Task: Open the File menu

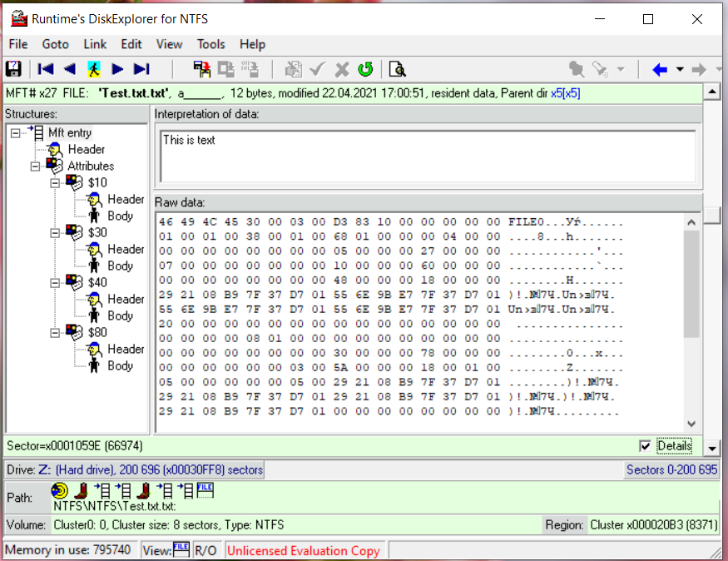Action: pyautogui.click(x=18, y=44)
